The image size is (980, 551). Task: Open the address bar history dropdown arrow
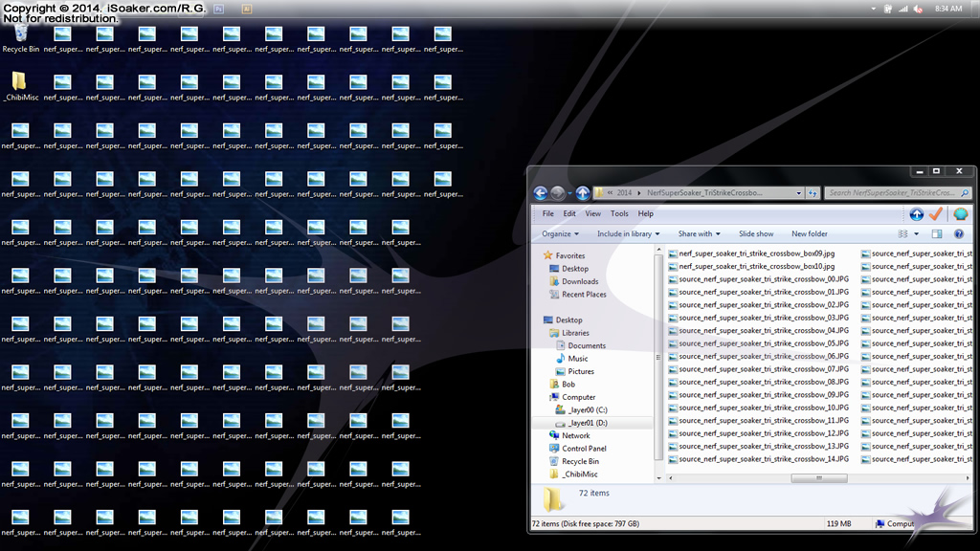(x=799, y=193)
